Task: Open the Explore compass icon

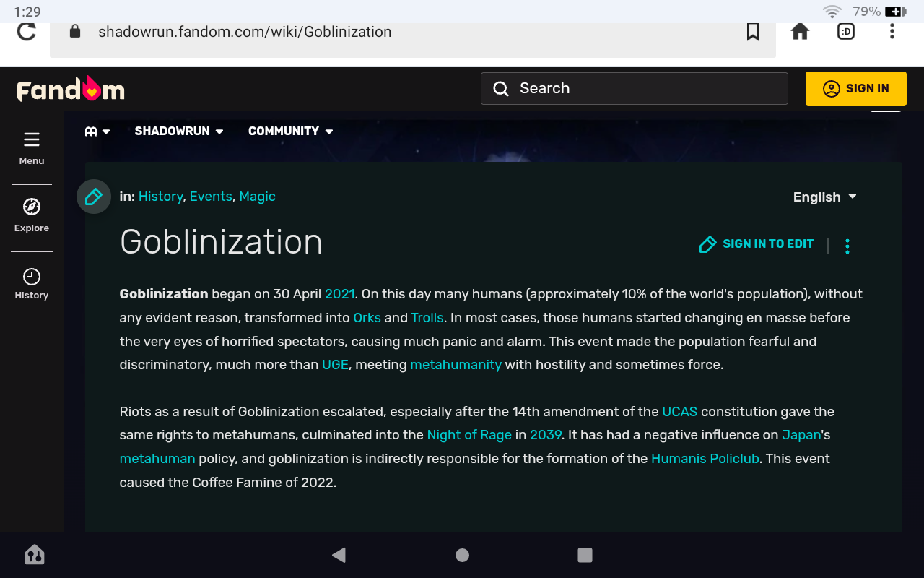Action: 32,207
